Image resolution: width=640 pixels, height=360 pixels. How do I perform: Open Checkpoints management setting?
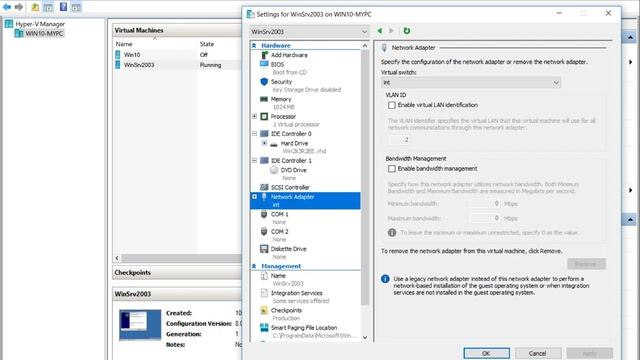point(286,310)
